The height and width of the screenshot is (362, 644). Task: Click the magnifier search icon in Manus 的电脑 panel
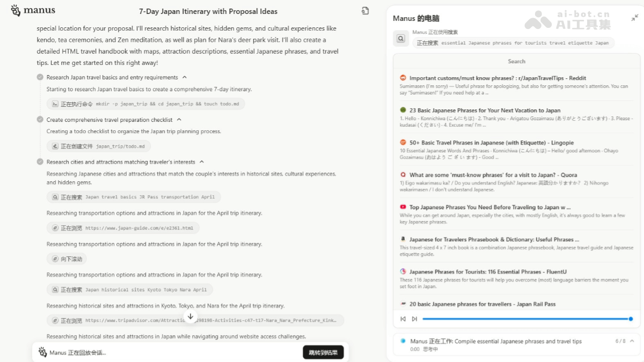400,38
